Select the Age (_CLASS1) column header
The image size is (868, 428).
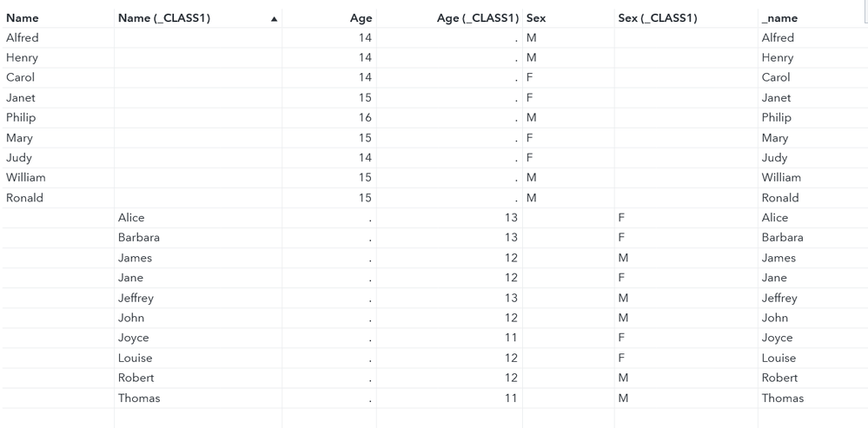coord(474,18)
